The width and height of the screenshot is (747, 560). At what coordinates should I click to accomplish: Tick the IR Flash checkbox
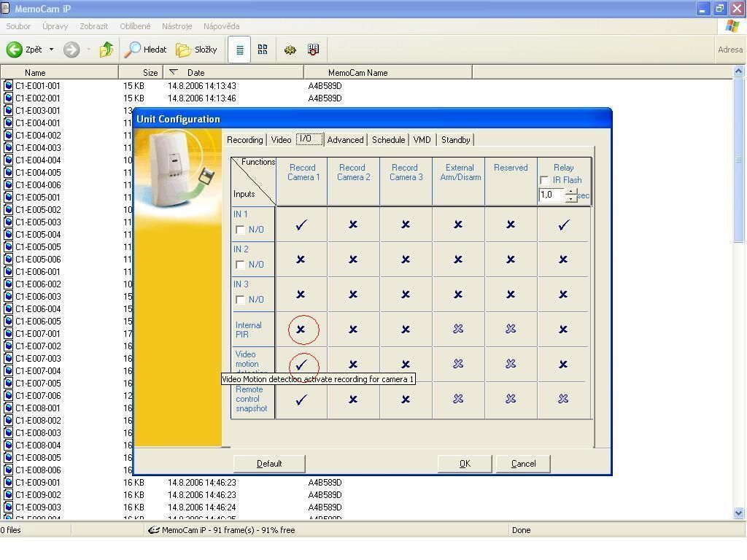tap(544, 180)
